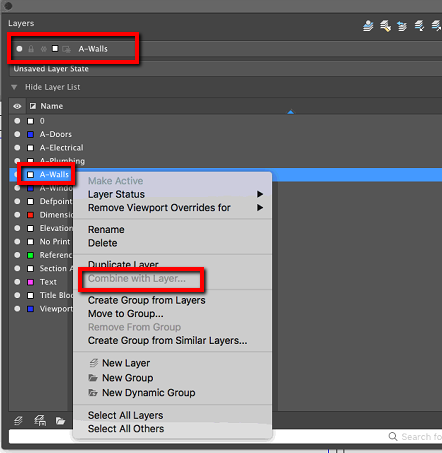
Task: Click the New Layer icon at panel bottom
Action: [18, 421]
